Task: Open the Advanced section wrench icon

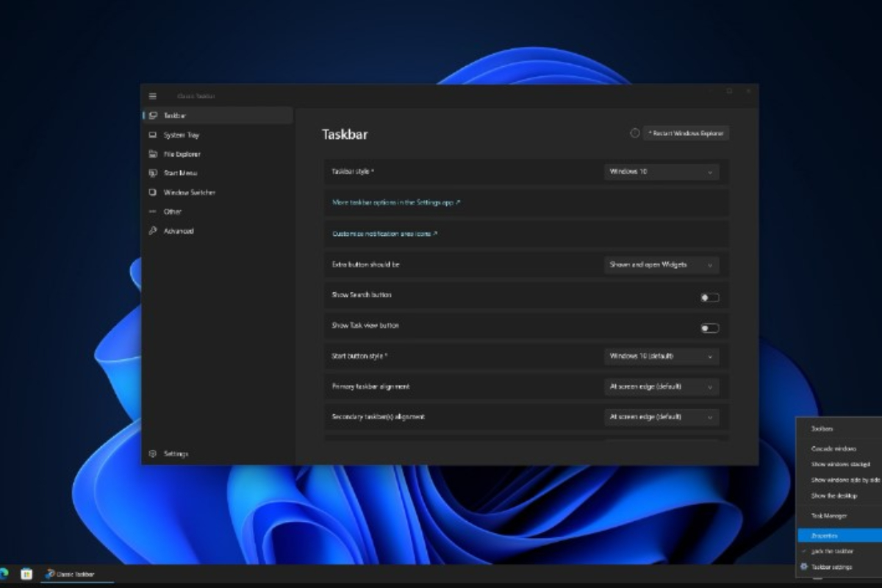Action: [x=153, y=231]
